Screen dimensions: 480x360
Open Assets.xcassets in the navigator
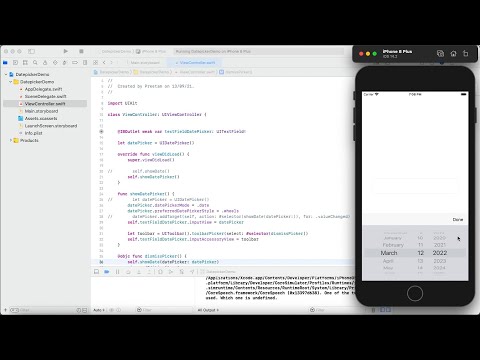(x=41, y=118)
